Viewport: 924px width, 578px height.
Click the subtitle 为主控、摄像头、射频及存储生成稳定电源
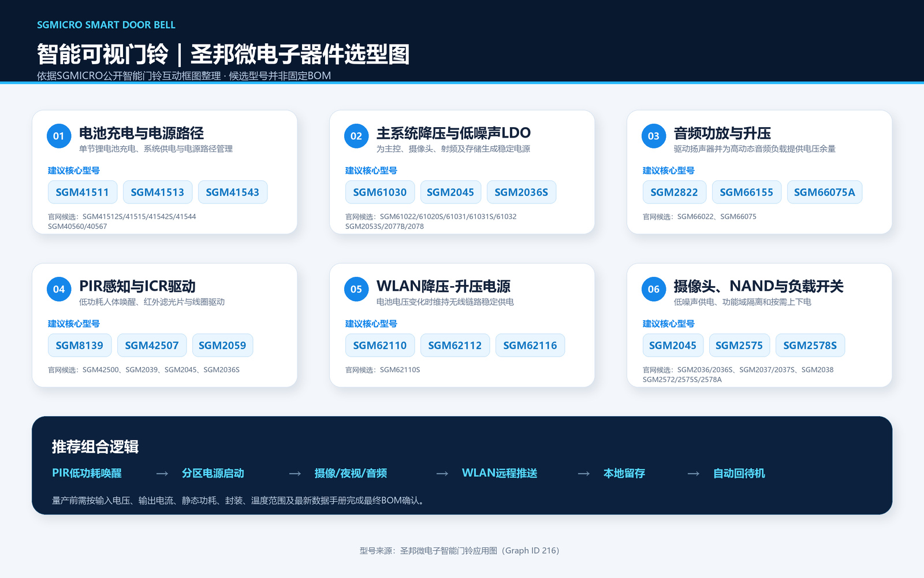pos(453,149)
